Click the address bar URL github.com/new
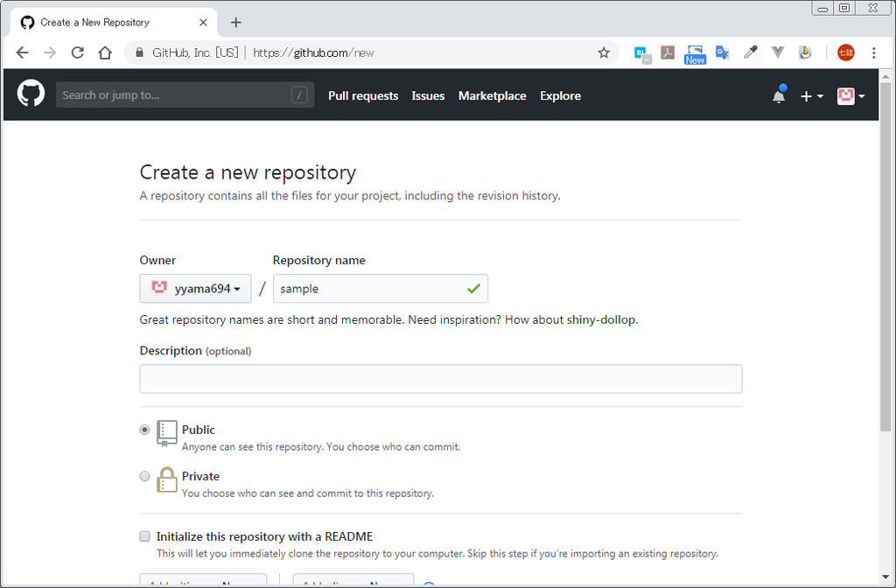Screen dimensions: 896x588 314,53
